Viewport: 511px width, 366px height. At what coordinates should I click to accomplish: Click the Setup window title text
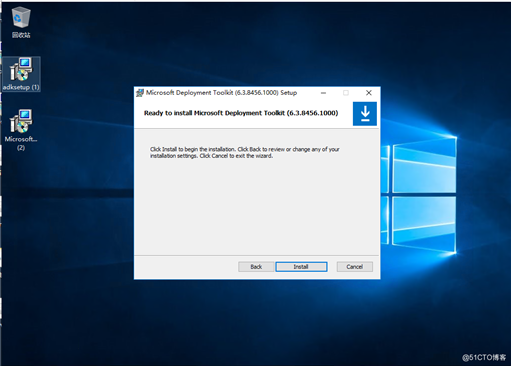[221, 93]
